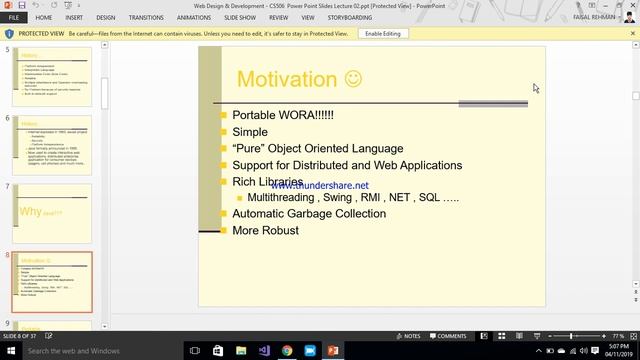This screenshot has height=360, width=640.
Task: Click the Save icon in Quick Access Toolbar
Action: coord(22,6)
